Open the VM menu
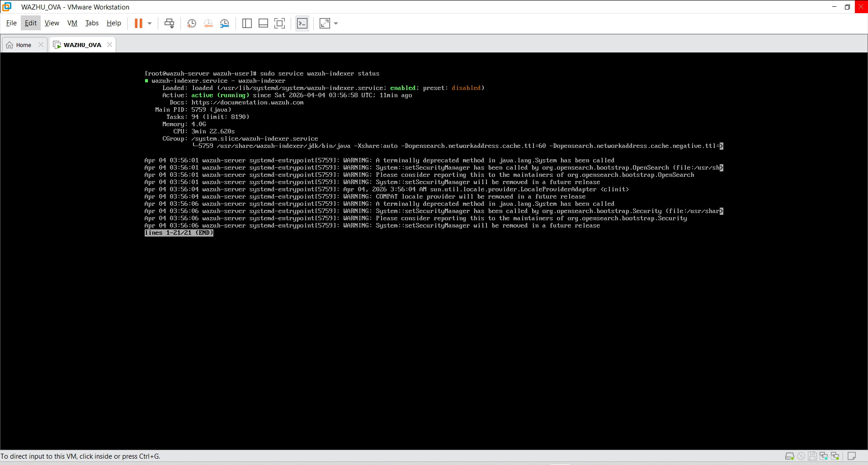This screenshot has width=868, height=465. [72, 23]
